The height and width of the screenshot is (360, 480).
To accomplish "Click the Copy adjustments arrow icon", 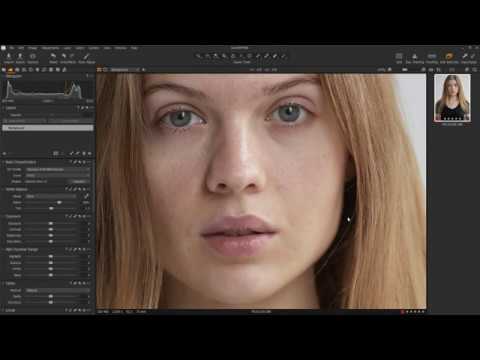I will (464, 56).
